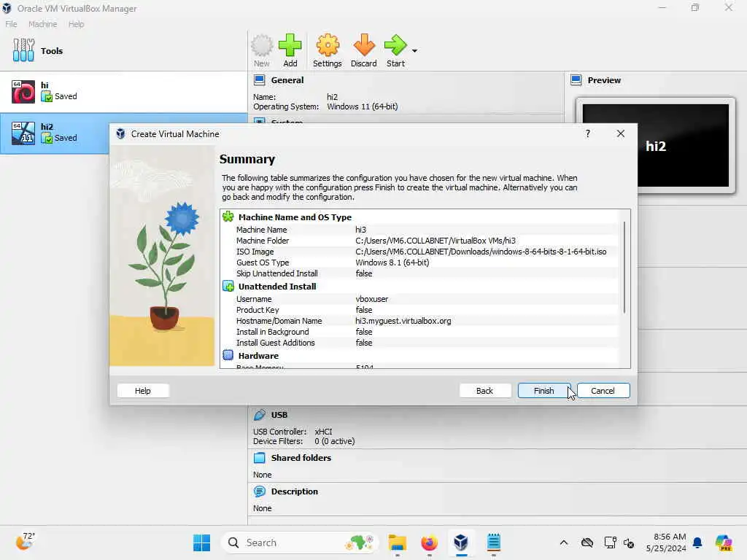The height and width of the screenshot is (560, 747).
Task: Open the Machine menu
Action: point(42,24)
